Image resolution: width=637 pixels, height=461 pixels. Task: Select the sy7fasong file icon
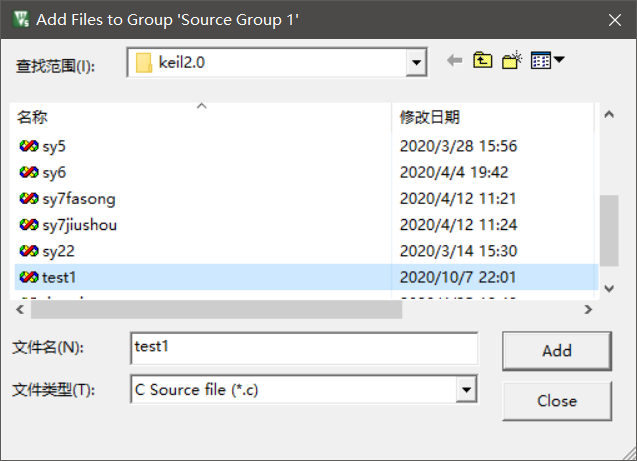click(x=29, y=199)
